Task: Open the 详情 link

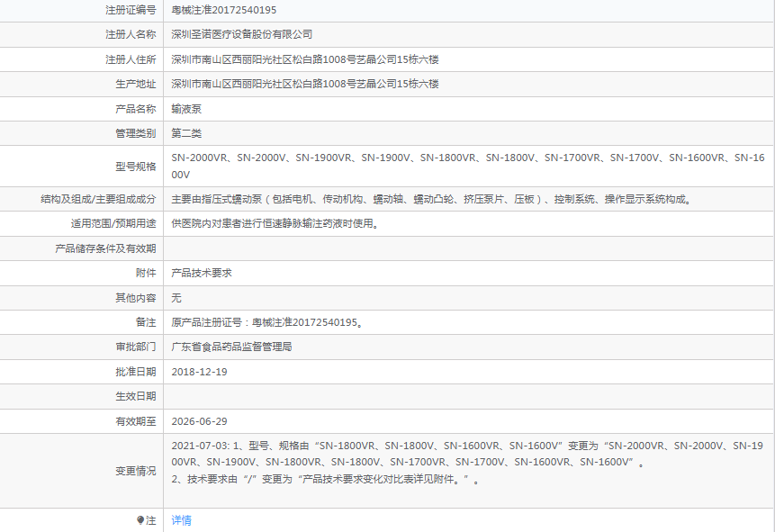Action: (x=182, y=520)
